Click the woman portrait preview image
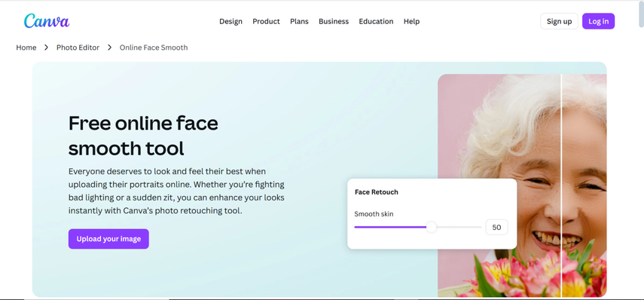644x300 pixels. tap(522, 185)
